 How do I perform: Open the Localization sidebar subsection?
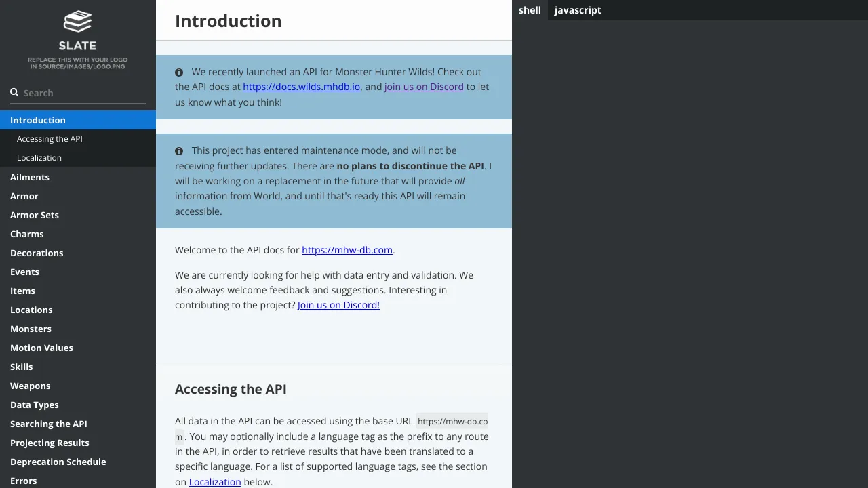click(x=78, y=158)
